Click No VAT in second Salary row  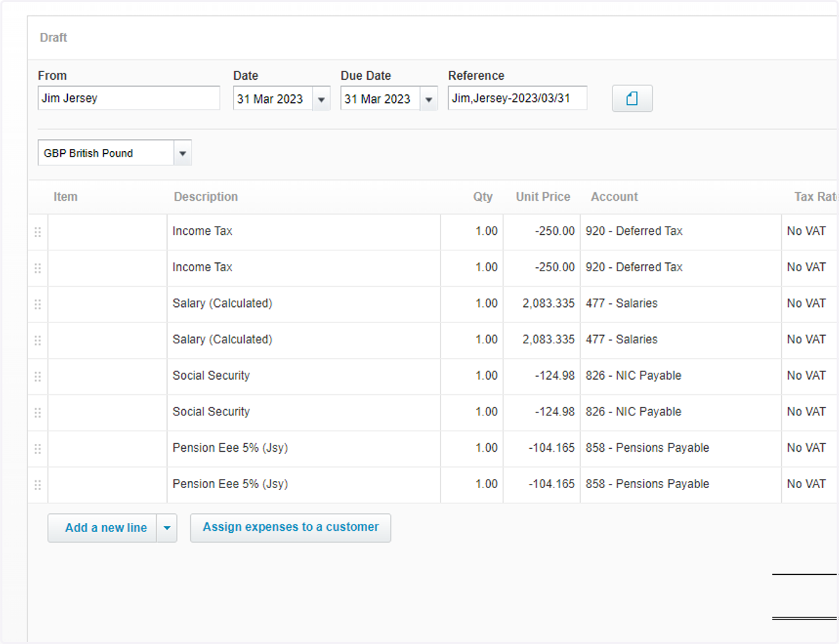[810, 340]
